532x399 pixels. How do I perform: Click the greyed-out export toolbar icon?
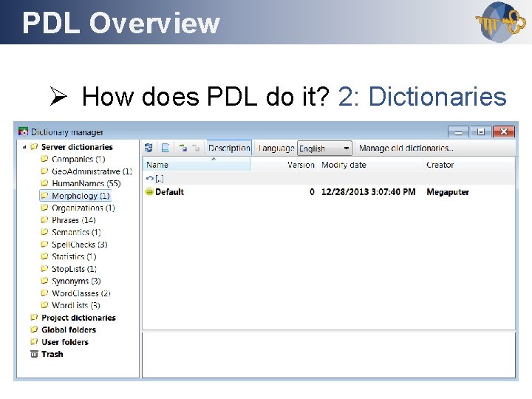196,148
